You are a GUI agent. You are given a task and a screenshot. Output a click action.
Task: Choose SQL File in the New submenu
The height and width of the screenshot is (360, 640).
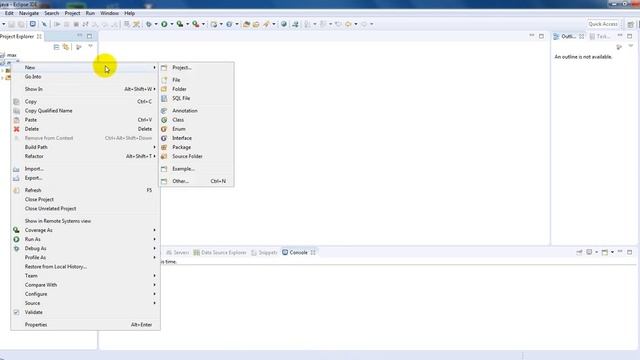[196, 98]
